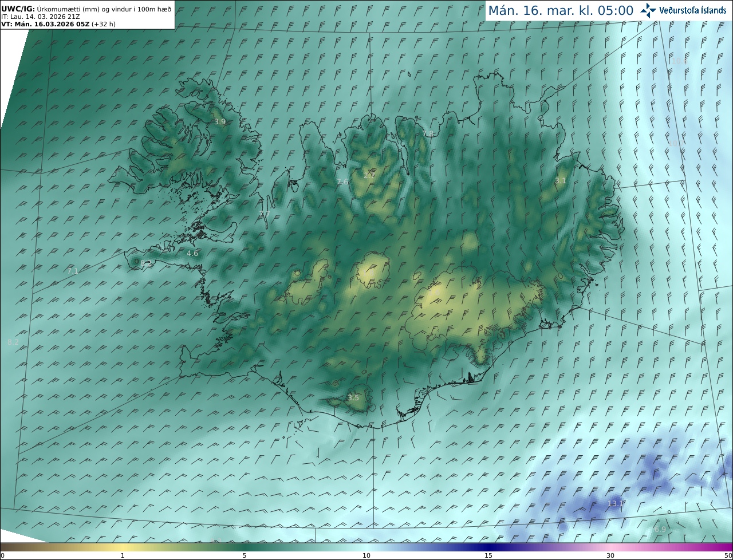Click the color scale tick label 5
The width and height of the screenshot is (733, 560).
click(x=245, y=556)
